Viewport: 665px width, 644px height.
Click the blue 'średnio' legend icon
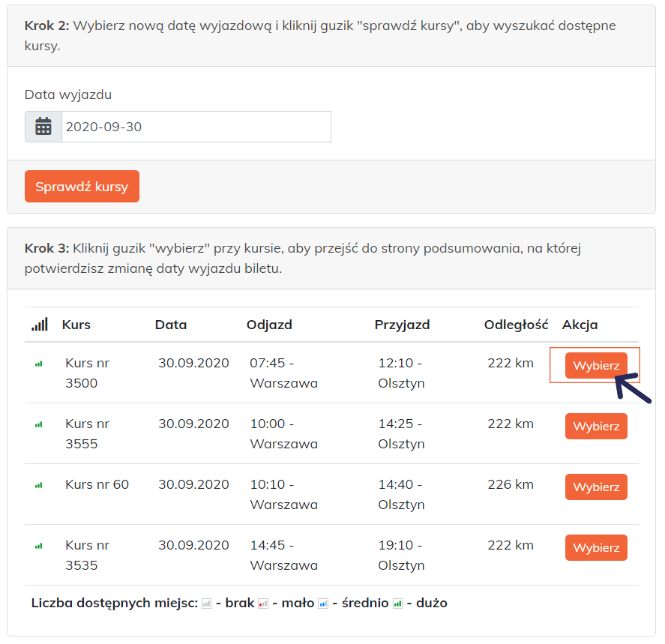coord(323,604)
